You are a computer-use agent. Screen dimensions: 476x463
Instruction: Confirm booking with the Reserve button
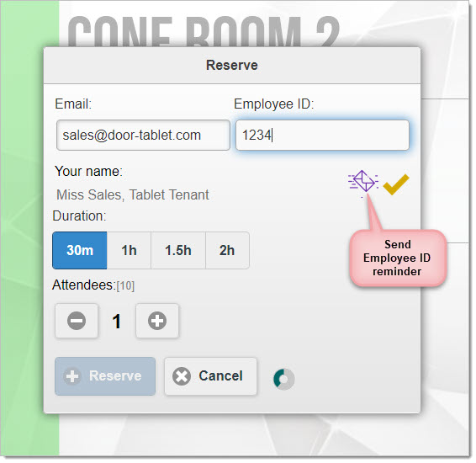(105, 376)
